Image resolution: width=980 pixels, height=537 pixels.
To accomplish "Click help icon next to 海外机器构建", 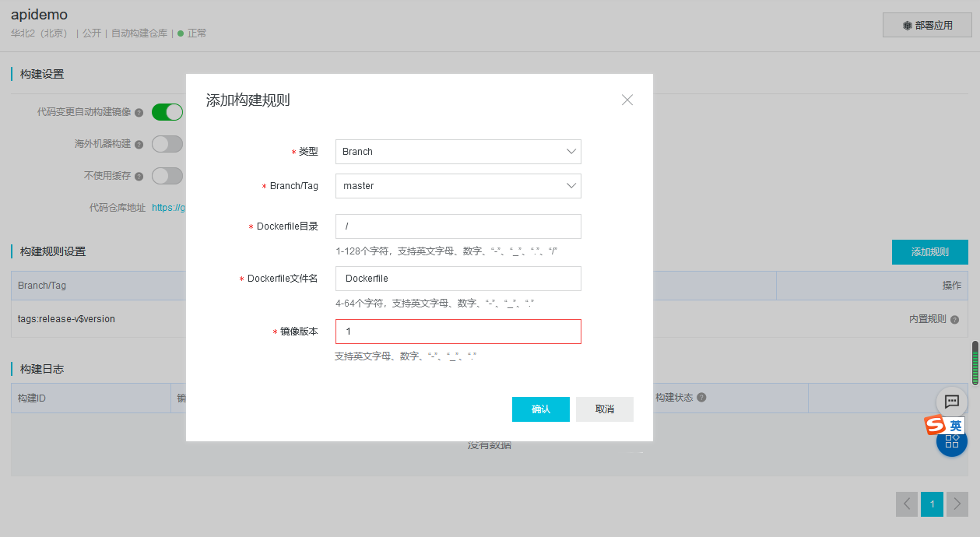I will (139, 145).
